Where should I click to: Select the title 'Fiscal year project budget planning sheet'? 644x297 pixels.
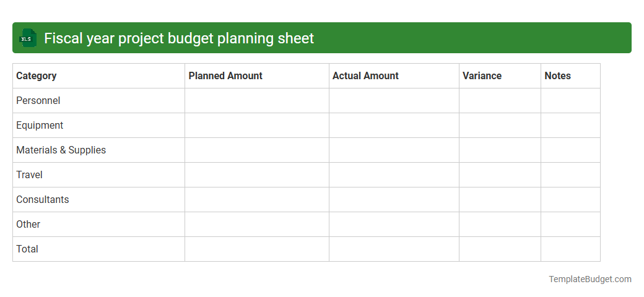tap(179, 38)
